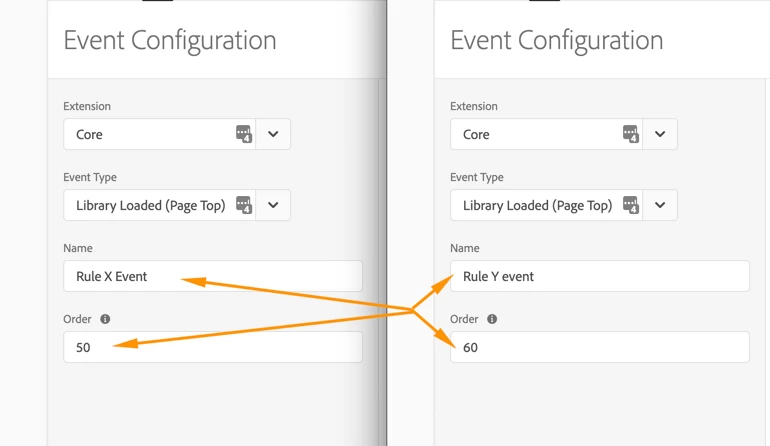This screenshot has height=446, width=770.
Task: Focus the Order field with value 60
Action: (600, 347)
